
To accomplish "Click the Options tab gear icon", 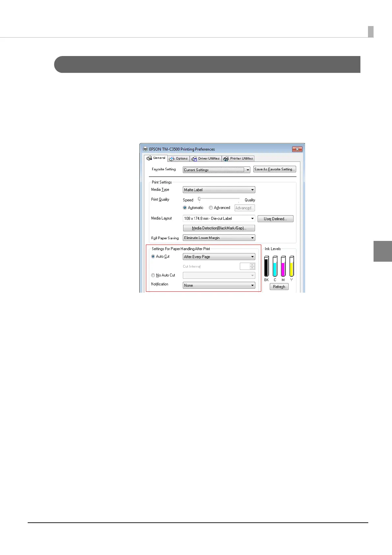I will [x=172, y=159].
